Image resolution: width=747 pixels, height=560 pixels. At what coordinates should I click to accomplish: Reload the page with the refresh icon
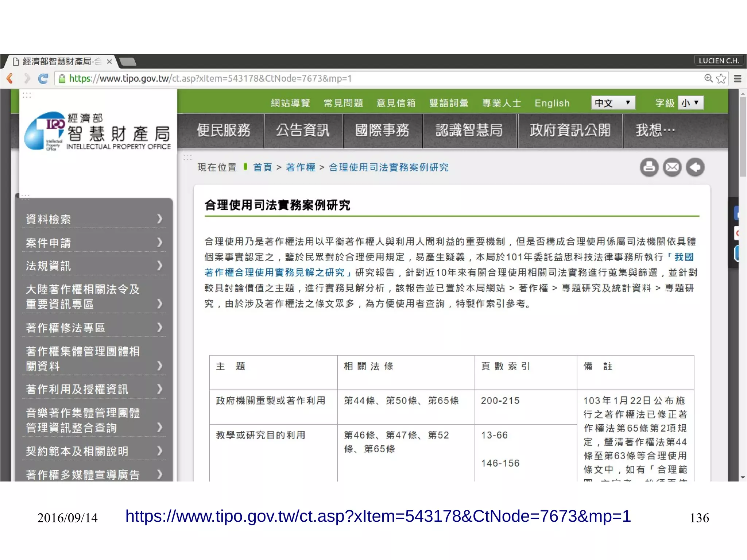tap(43, 78)
